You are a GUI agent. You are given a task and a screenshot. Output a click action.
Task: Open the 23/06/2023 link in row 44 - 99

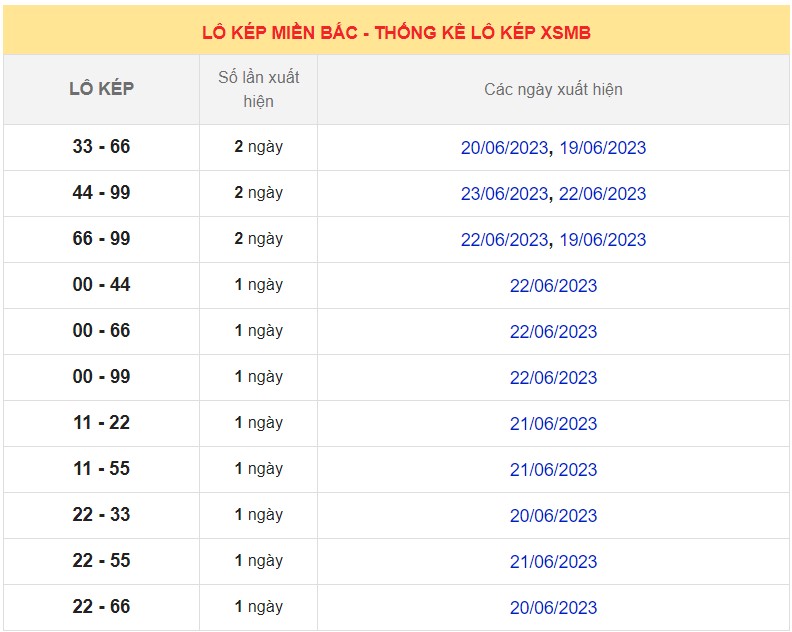click(x=504, y=193)
